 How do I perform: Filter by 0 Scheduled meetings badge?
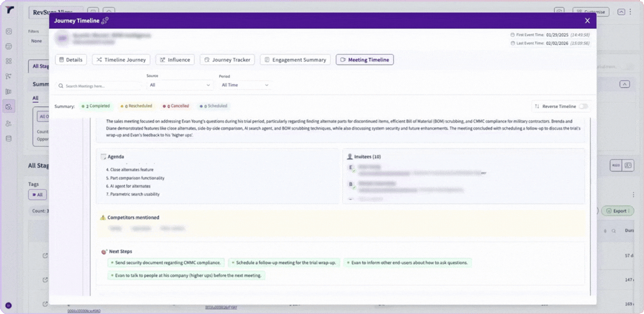pyautogui.click(x=213, y=106)
